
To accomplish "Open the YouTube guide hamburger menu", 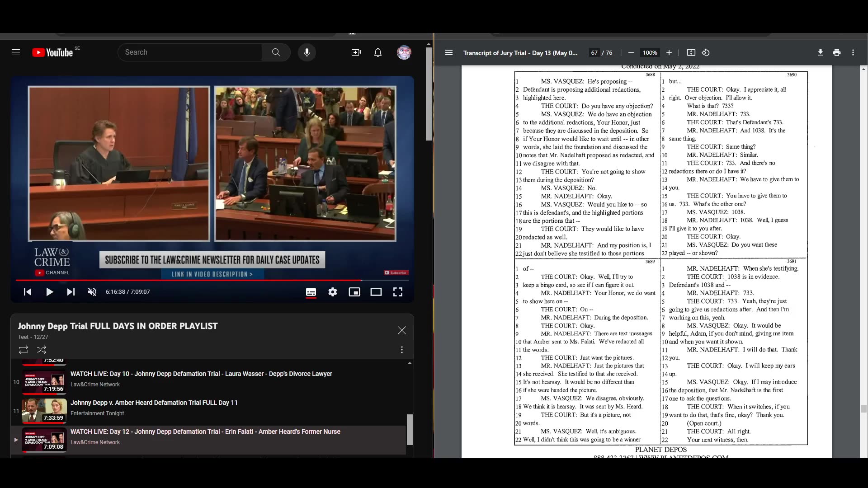I will 15,52.
